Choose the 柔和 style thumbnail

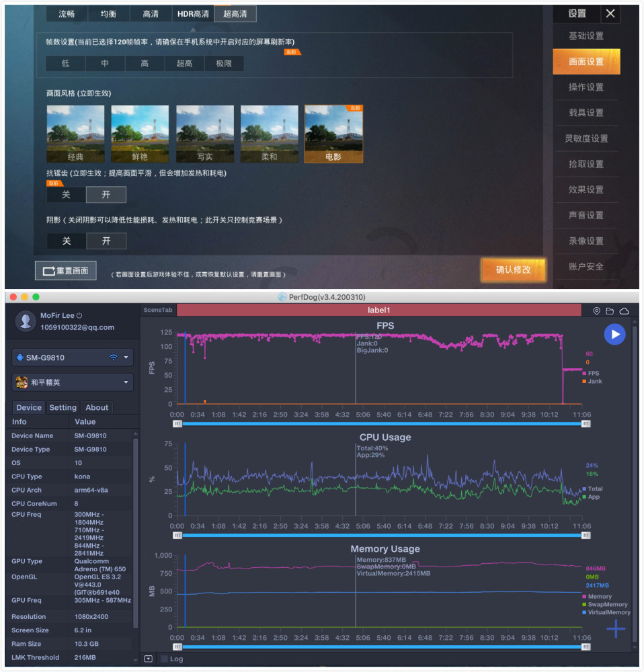coord(270,134)
